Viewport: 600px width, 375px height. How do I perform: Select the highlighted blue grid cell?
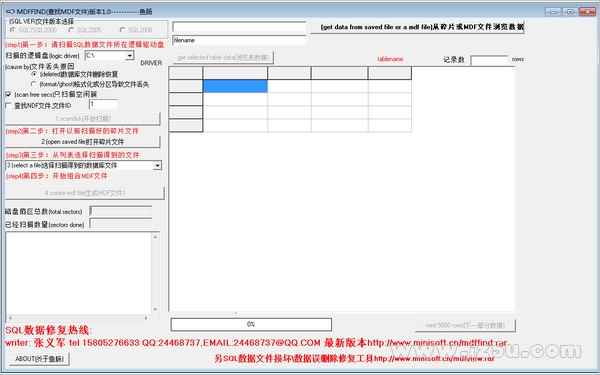point(235,86)
